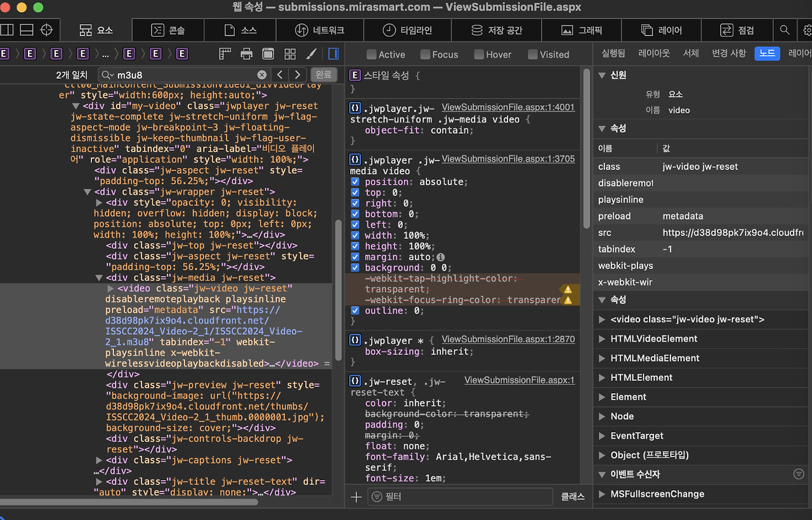Open the inspector search magnifier icon

(x=785, y=30)
